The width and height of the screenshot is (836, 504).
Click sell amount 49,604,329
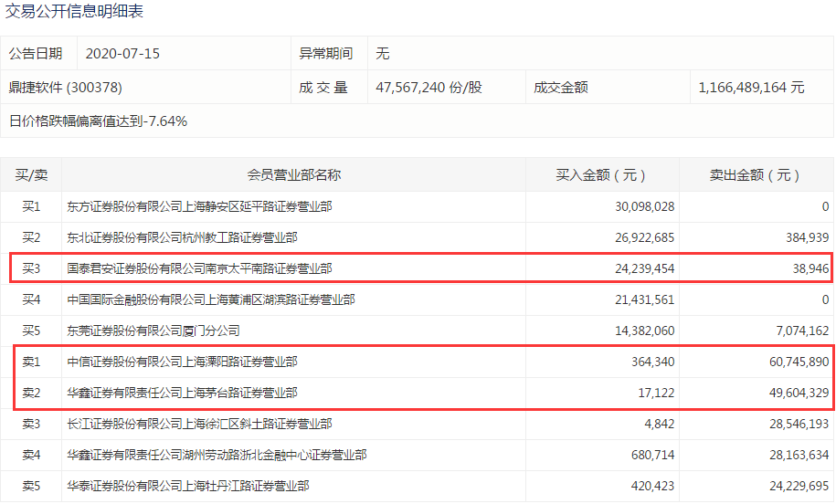(799, 393)
